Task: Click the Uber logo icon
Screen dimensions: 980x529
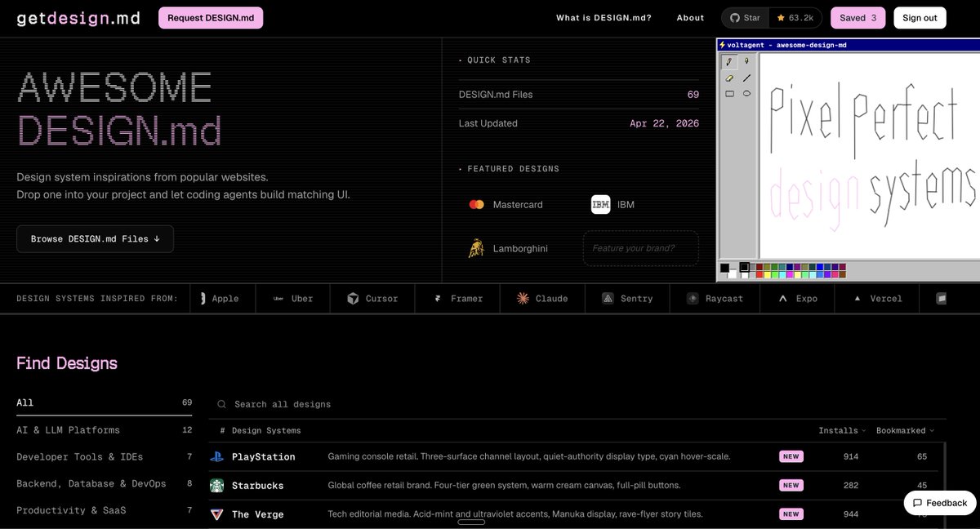Action: 278,299
